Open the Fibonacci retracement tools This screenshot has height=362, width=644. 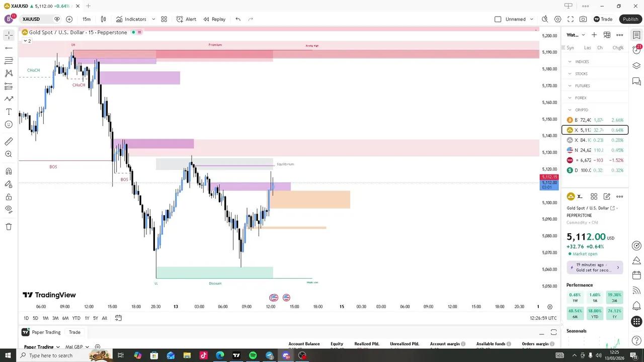(9, 61)
